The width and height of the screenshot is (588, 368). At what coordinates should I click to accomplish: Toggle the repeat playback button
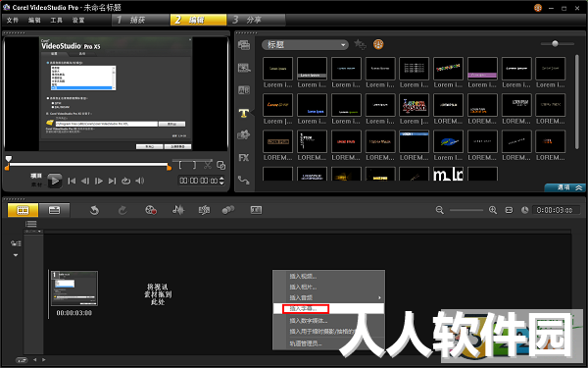pos(125,181)
